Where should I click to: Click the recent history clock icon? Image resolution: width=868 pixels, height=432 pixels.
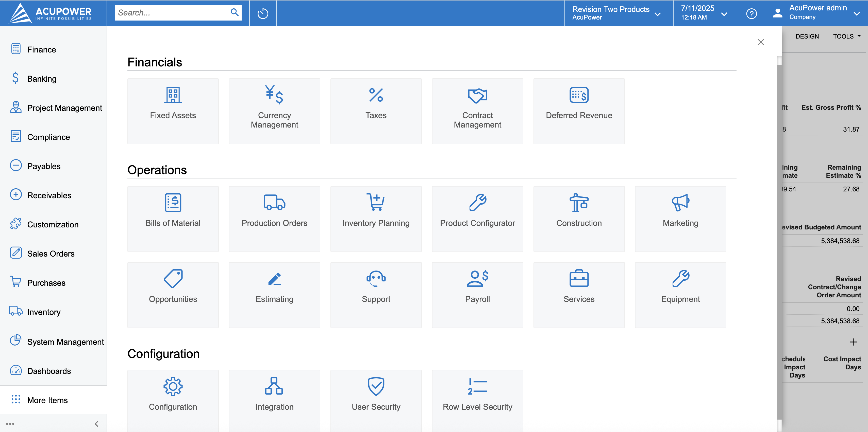click(x=262, y=13)
